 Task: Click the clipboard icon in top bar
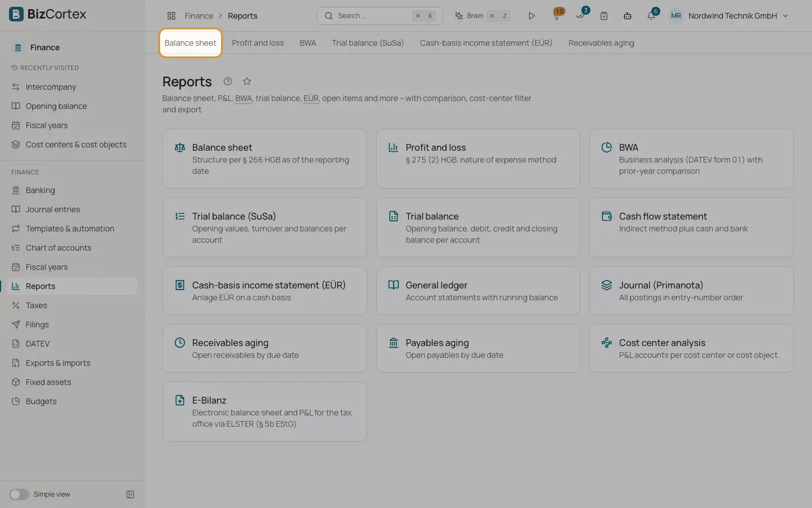(604, 16)
